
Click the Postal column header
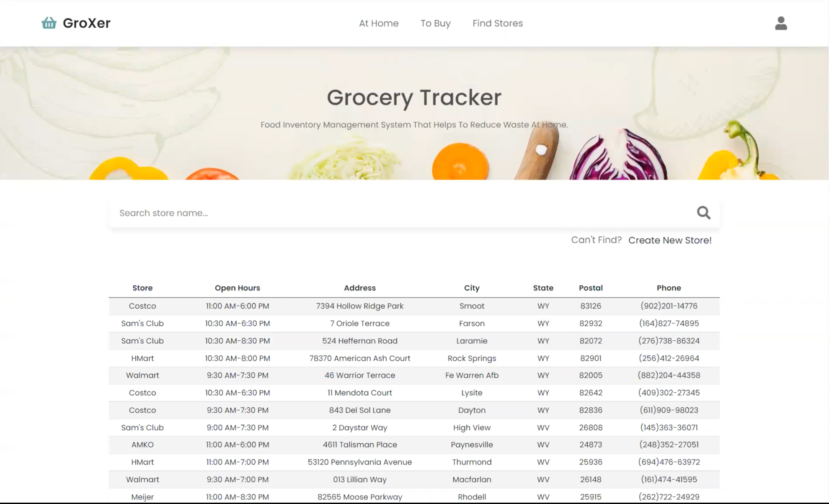point(590,288)
